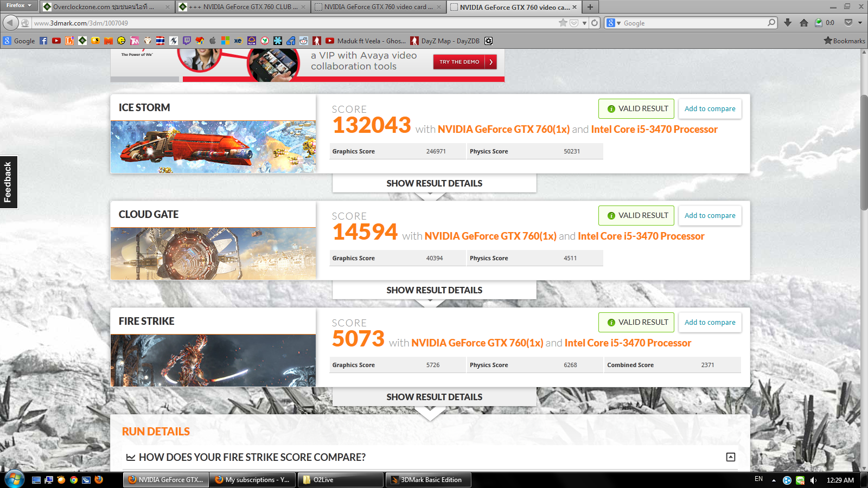
Task: Switch to the NVIDIA GeForce GTX 760 CLUB tab
Action: [243, 7]
